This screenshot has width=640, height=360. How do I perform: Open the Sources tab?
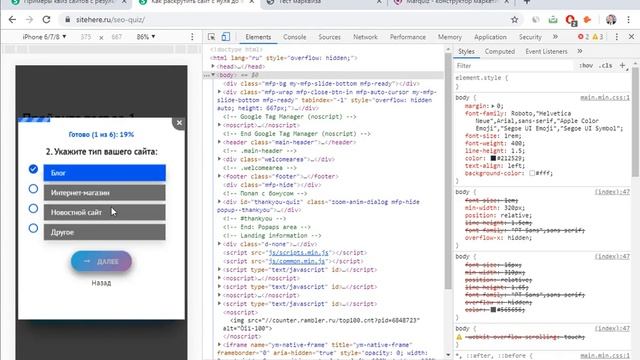pos(329,37)
